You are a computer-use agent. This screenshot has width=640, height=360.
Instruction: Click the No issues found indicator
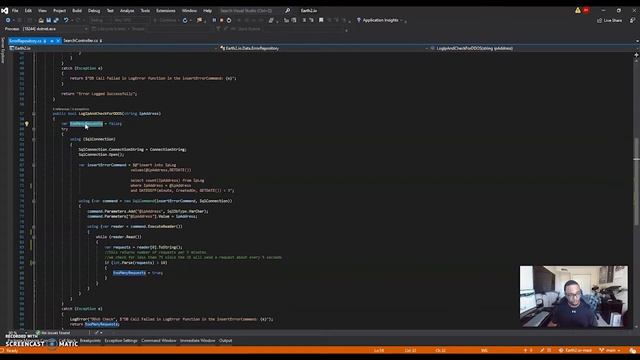tap(53, 333)
